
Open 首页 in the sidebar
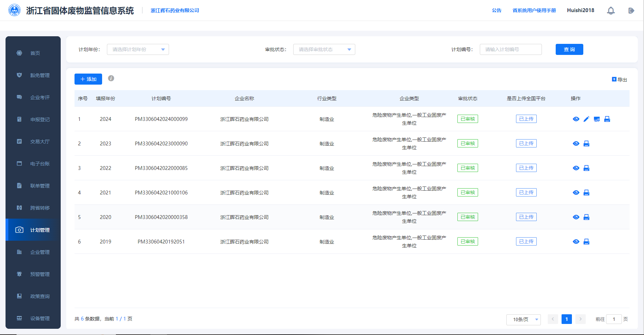(x=33, y=53)
